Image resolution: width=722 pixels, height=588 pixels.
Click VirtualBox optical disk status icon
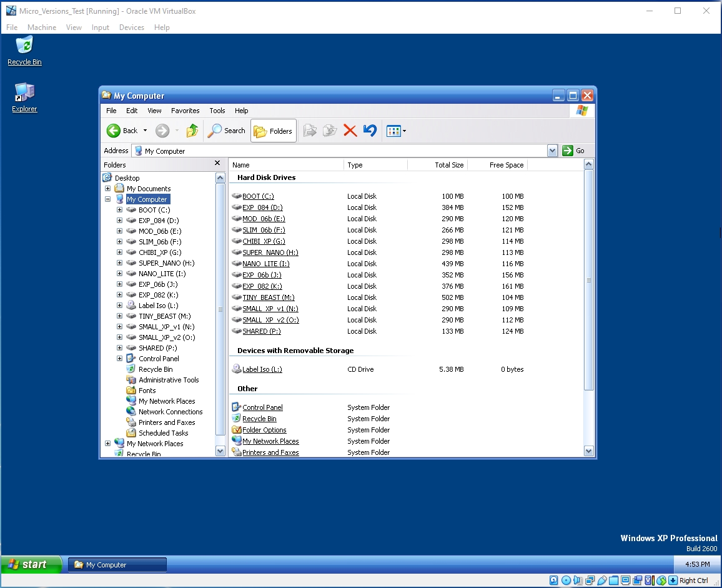(566, 581)
